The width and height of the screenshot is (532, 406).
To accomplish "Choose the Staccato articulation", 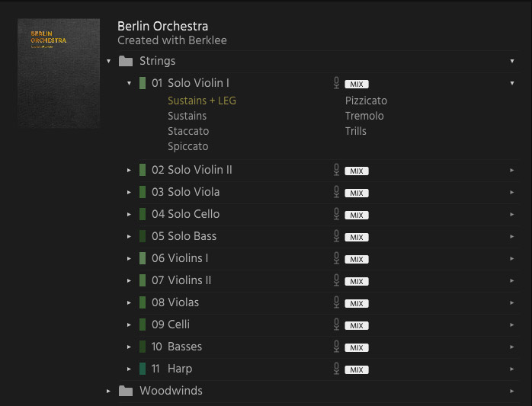I will (x=188, y=131).
